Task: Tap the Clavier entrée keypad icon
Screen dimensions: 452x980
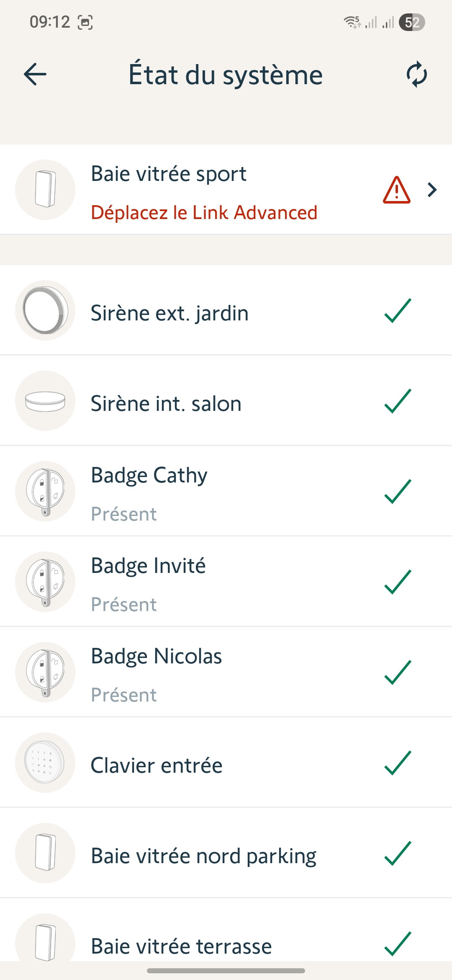Action: [45, 763]
